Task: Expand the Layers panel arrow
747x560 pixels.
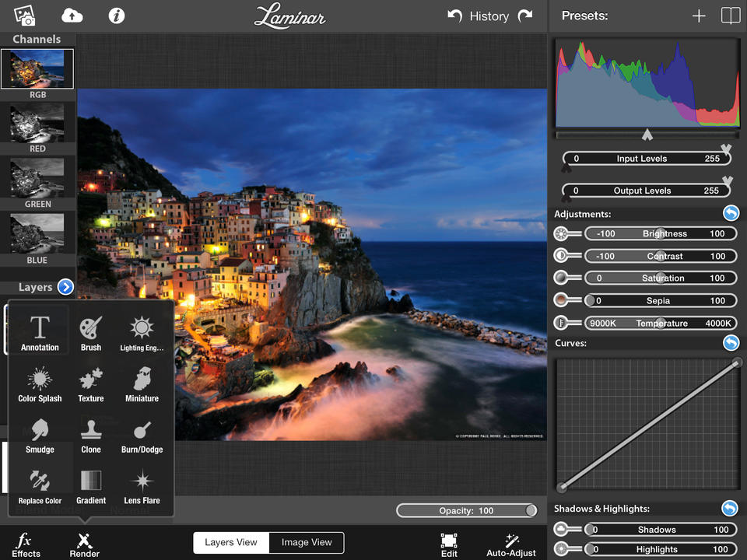Action: (65, 287)
